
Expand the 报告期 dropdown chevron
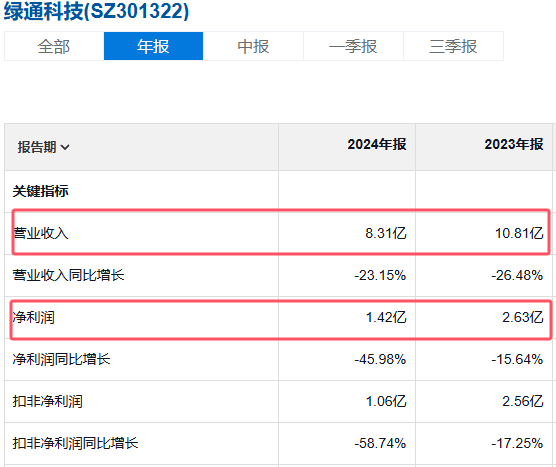coord(65,147)
